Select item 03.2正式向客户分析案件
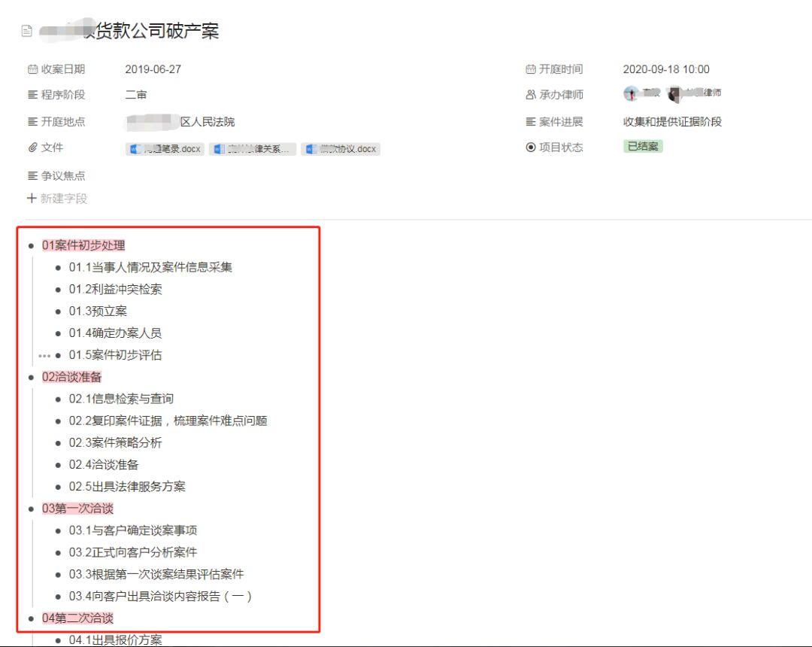This screenshot has height=647, width=812. point(133,553)
